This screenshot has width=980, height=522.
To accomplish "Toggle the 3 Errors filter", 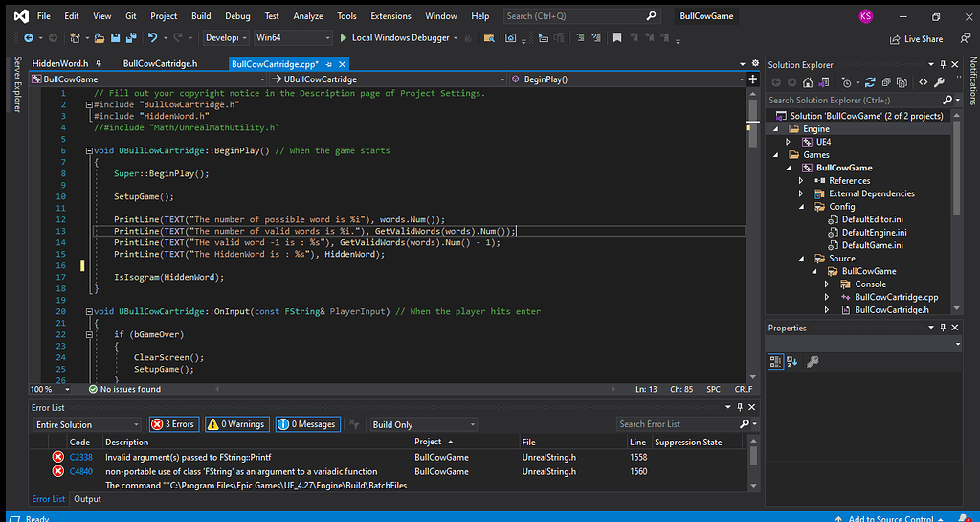I will (x=172, y=424).
